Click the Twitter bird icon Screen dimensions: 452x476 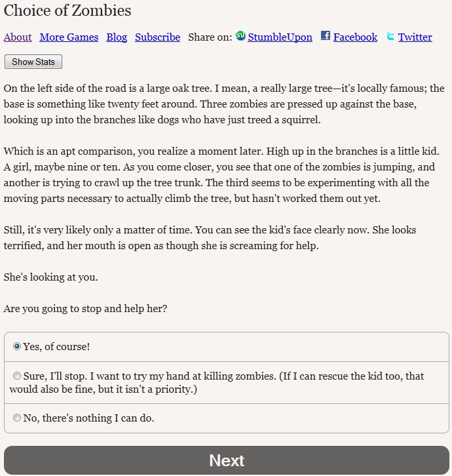[x=390, y=36]
